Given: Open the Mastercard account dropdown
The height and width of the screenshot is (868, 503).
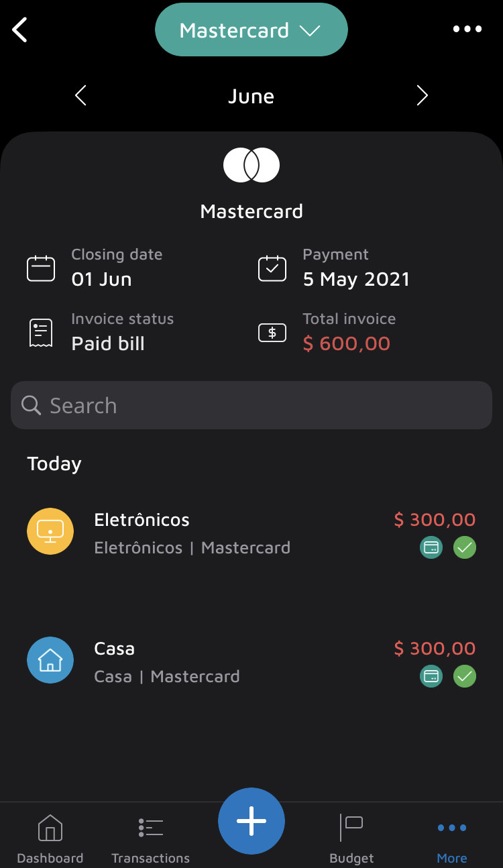Looking at the screenshot, I should (x=251, y=30).
